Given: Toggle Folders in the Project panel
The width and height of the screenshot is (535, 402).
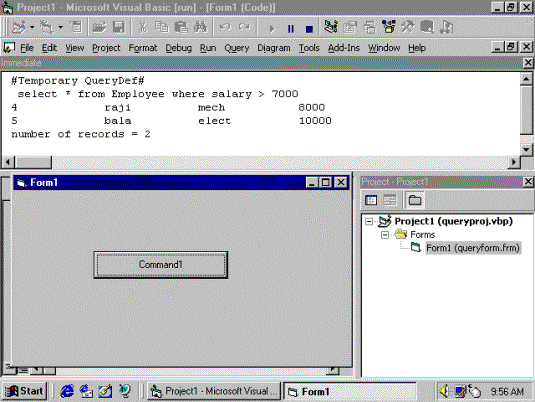Looking at the screenshot, I should point(415,200).
